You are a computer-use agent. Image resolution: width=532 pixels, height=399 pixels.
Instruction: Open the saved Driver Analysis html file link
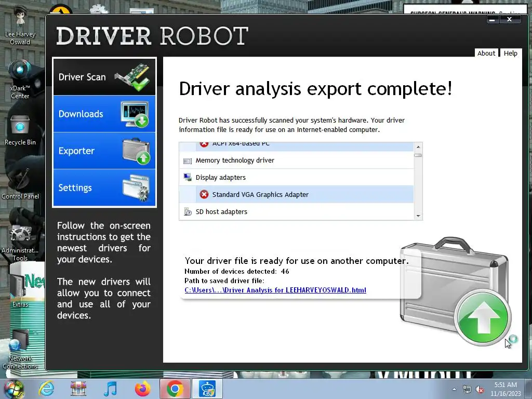pyautogui.click(x=275, y=290)
